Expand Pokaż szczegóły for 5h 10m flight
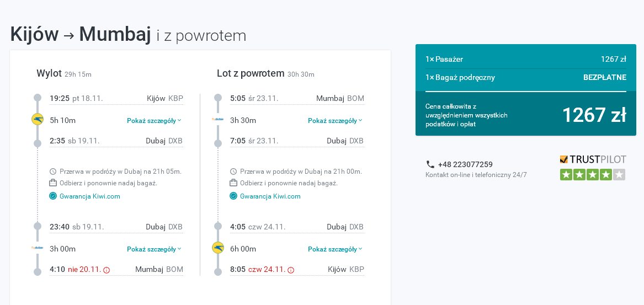The height and width of the screenshot is (305, 644). pyautogui.click(x=154, y=121)
